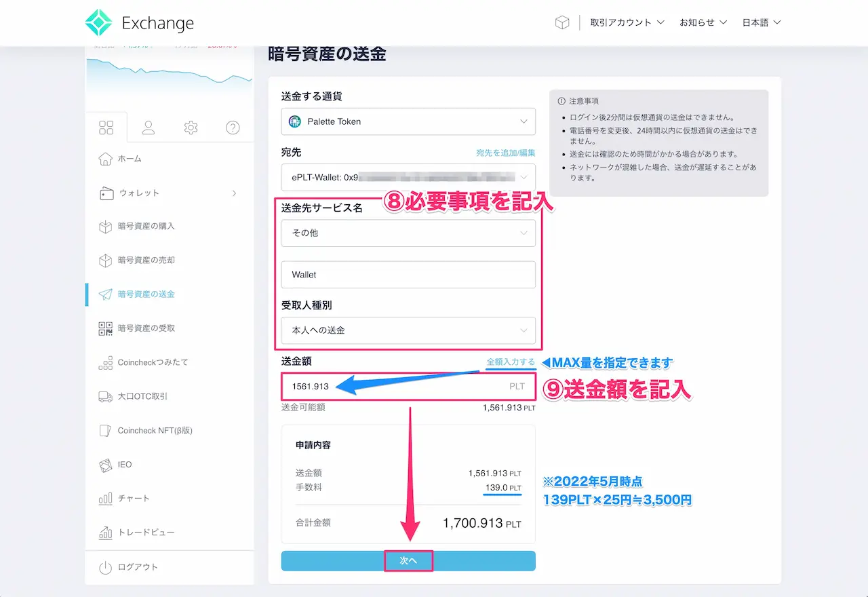Go to ホーム in the sidebar
Viewport: 868px width, 597px height.
click(x=130, y=159)
